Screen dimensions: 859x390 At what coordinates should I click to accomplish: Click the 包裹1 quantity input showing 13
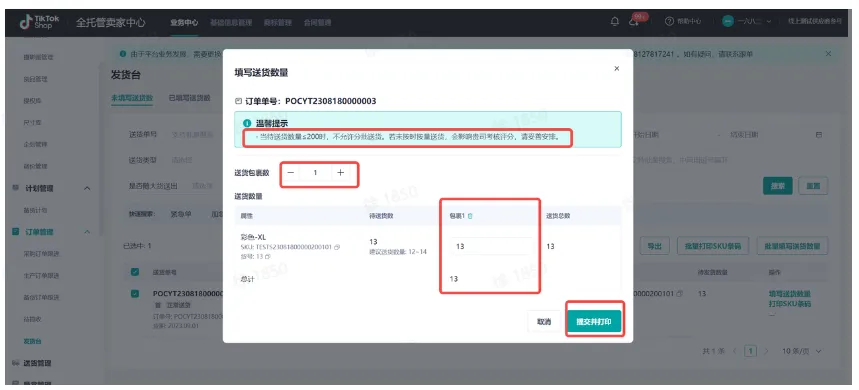(x=491, y=246)
